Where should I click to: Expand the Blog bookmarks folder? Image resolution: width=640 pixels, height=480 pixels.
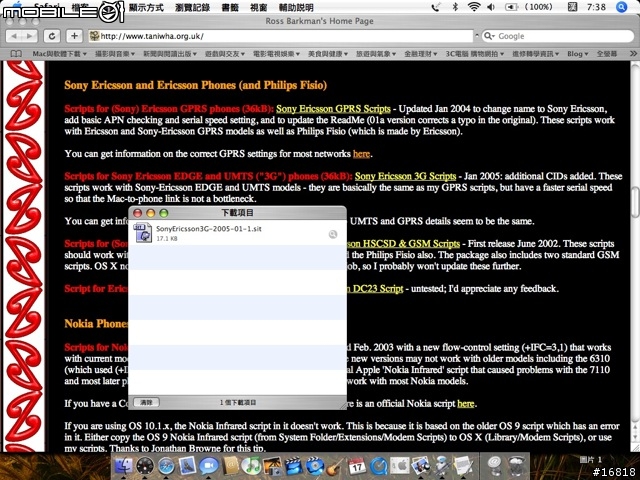578,54
